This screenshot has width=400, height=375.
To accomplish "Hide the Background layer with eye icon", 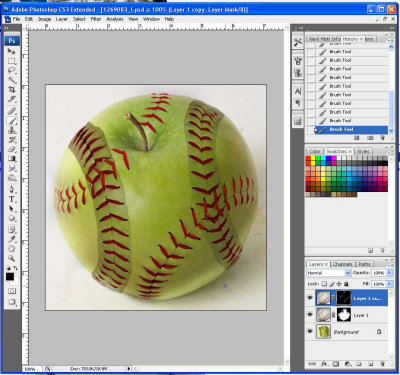I will coord(310,332).
